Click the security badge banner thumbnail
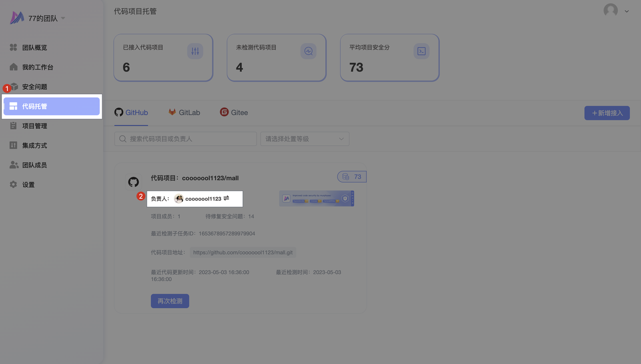The image size is (641, 364). click(x=316, y=198)
